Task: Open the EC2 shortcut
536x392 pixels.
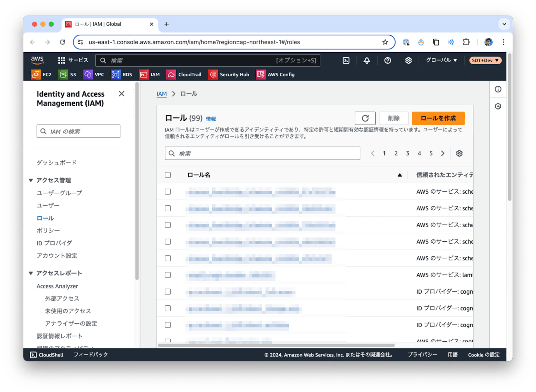Action: [x=41, y=75]
